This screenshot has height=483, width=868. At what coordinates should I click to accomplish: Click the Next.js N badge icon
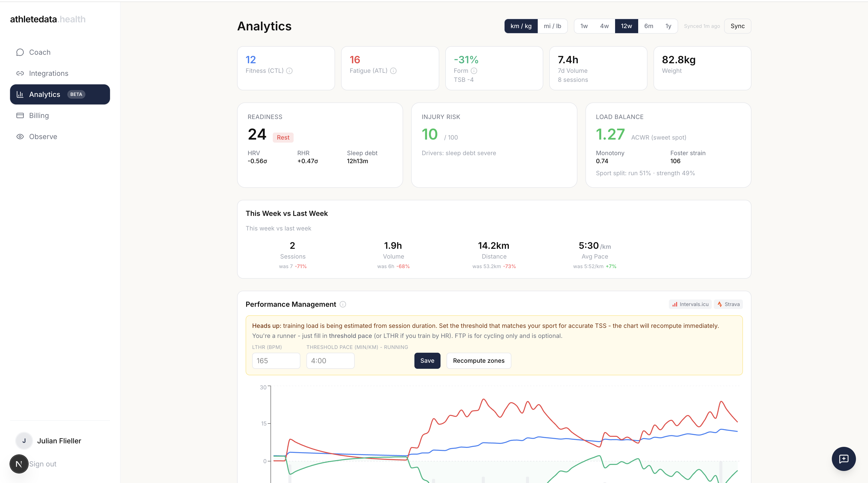coord(19,464)
